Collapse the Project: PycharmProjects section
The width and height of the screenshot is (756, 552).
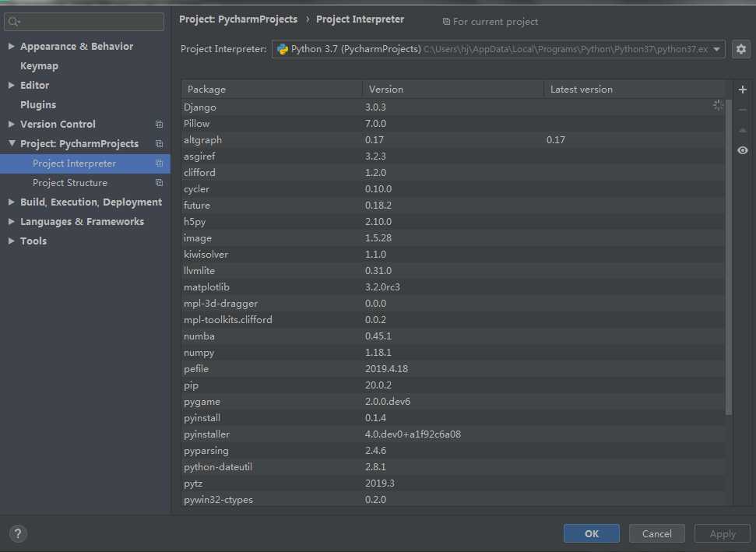pyautogui.click(x=12, y=144)
